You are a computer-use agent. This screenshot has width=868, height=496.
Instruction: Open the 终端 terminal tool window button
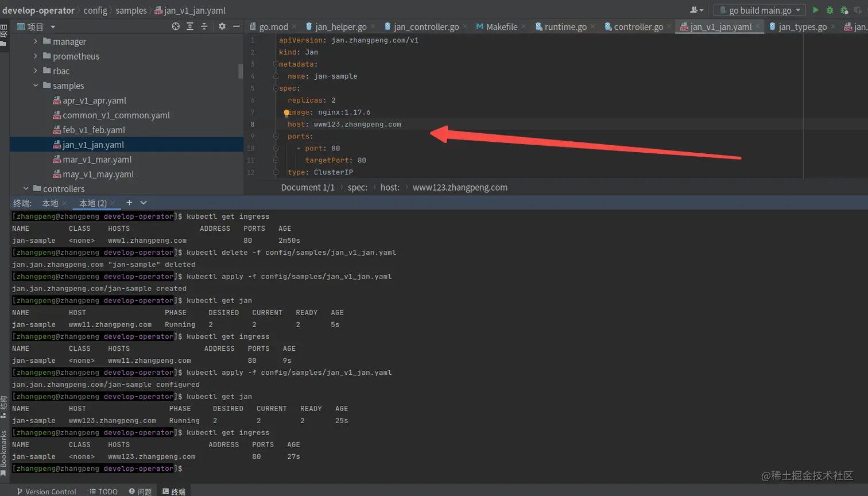[174, 491]
